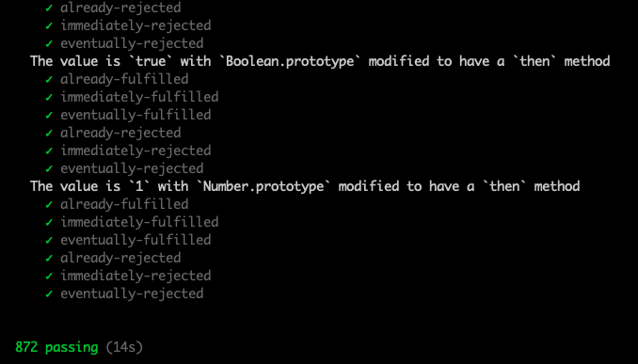This screenshot has width=638, height=364.
Task: Select the Number.prototype test suite heading
Action: (305, 186)
